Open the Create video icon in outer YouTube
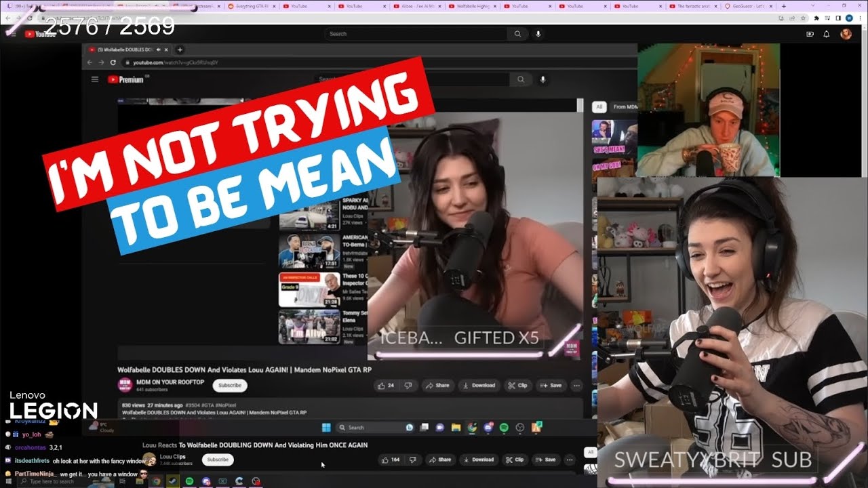Viewport: 868px width, 488px height. [x=809, y=34]
